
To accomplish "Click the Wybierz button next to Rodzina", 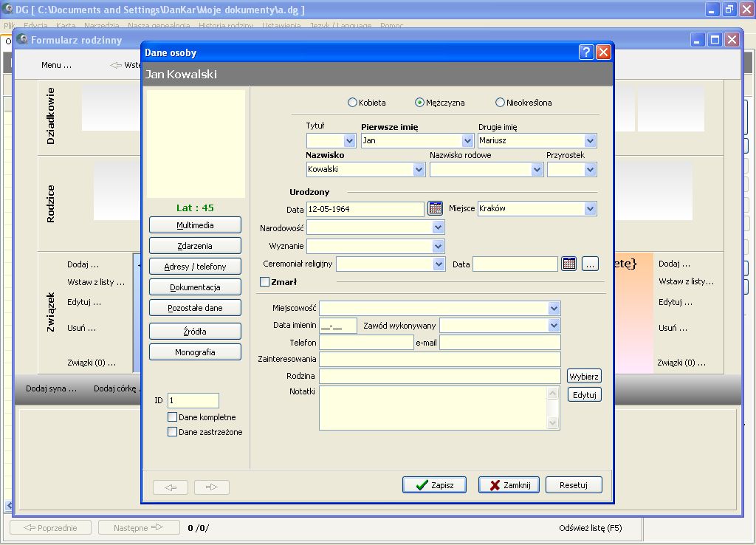I will tap(584, 376).
